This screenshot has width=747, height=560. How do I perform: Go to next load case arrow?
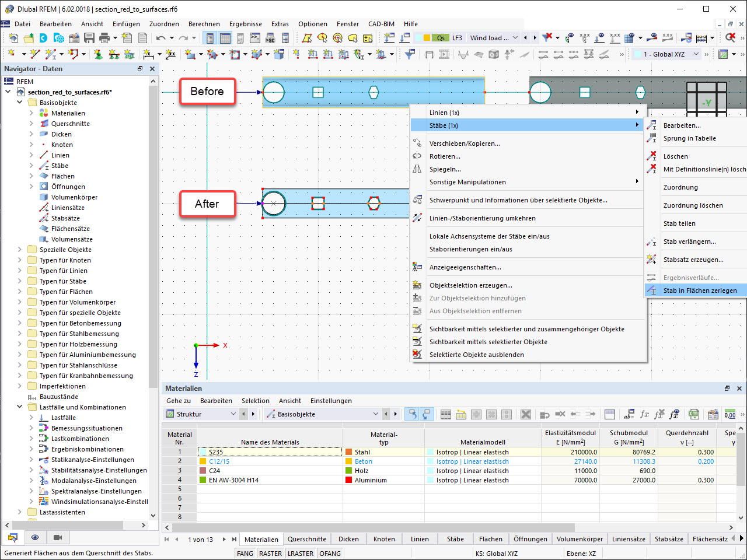point(535,38)
